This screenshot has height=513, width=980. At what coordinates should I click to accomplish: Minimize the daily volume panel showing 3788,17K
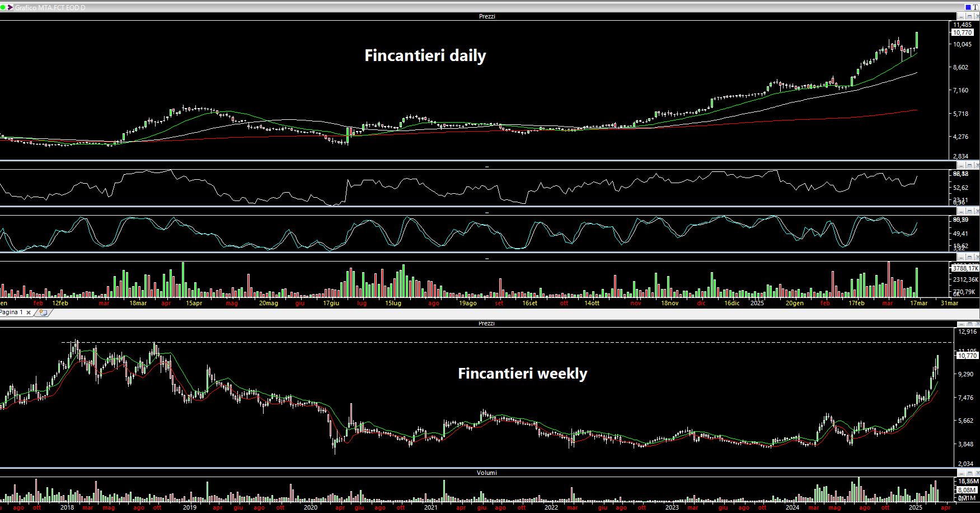pos(961,258)
